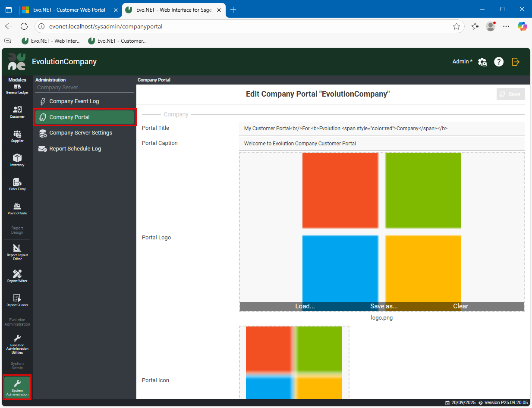Open user settings gear icon

pos(482,62)
